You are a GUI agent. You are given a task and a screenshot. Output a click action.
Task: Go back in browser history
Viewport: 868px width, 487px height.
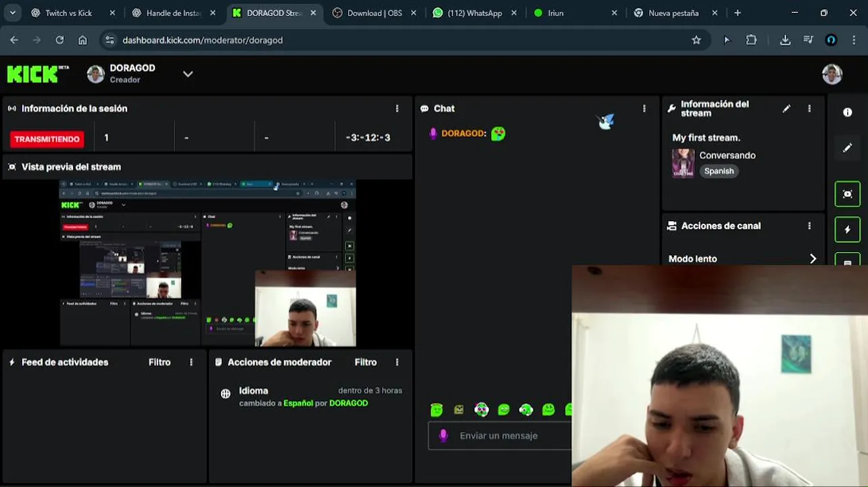click(14, 40)
